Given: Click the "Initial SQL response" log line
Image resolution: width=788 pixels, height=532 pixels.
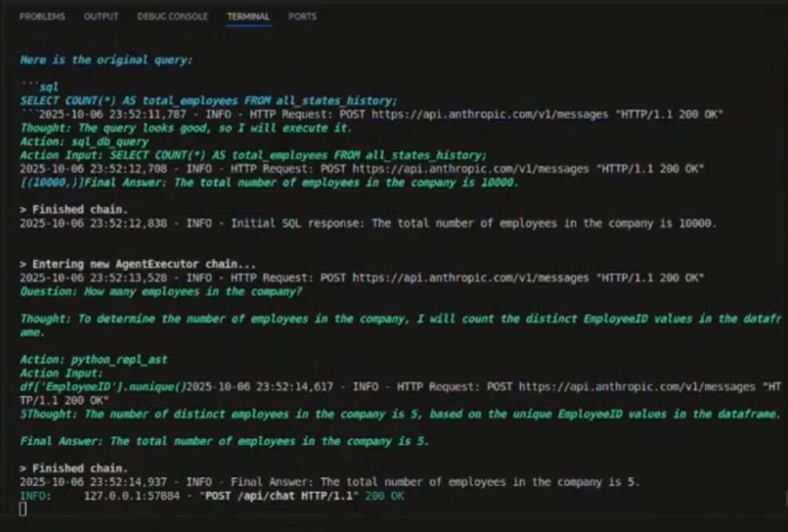Looking at the screenshot, I should 369,223.
